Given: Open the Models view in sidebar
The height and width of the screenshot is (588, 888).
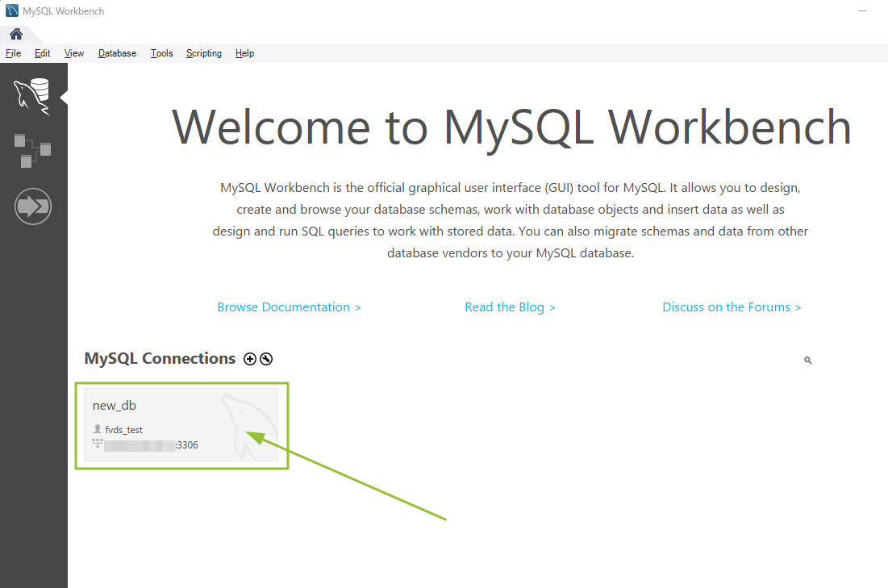Looking at the screenshot, I should pyautogui.click(x=32, y=150).
